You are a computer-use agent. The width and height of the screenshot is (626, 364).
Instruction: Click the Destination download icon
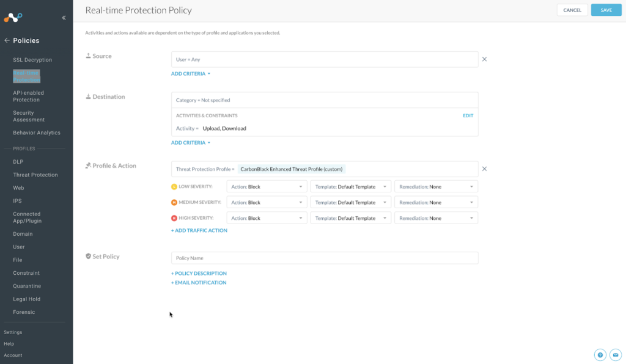(88, 96)
